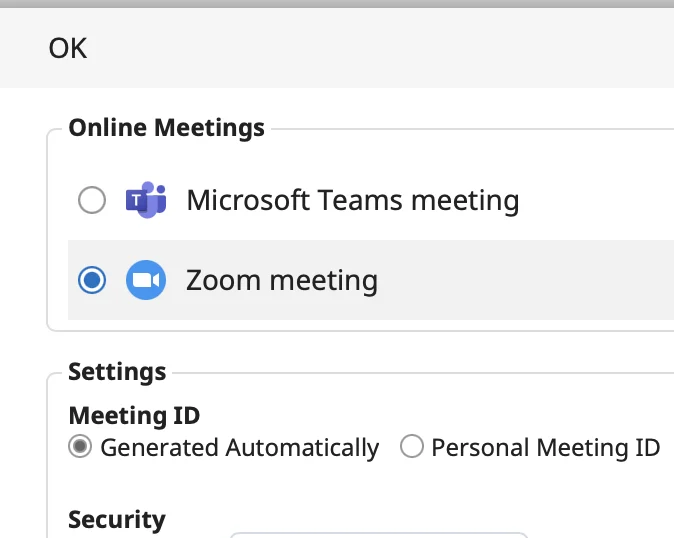Choose the Personal Meeting ID radio button
Screen dimensions: 674x538
pos(411,446)
